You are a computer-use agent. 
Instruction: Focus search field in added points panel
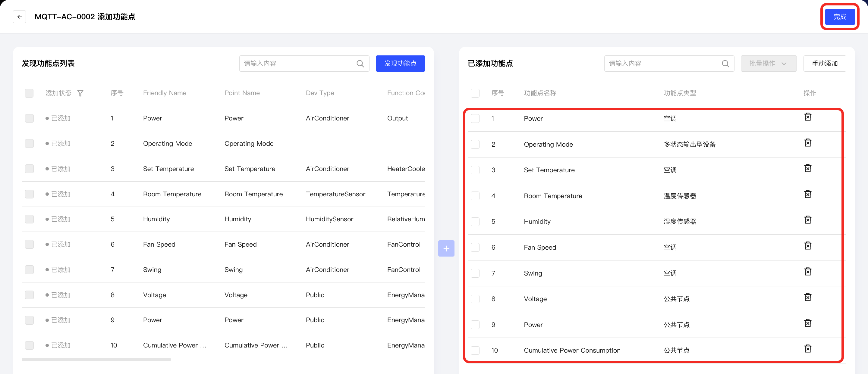(669, 64)
